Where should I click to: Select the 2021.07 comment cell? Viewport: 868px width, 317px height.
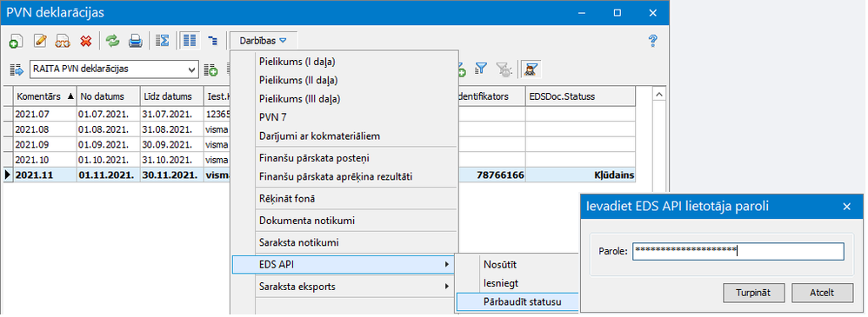click(45, 114)
